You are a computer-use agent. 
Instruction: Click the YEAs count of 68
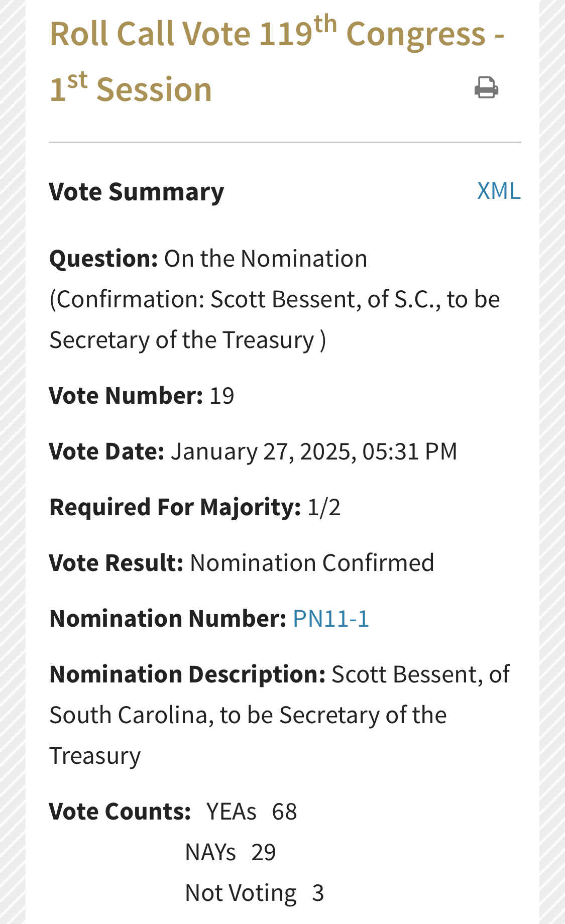tap(284, 812)
